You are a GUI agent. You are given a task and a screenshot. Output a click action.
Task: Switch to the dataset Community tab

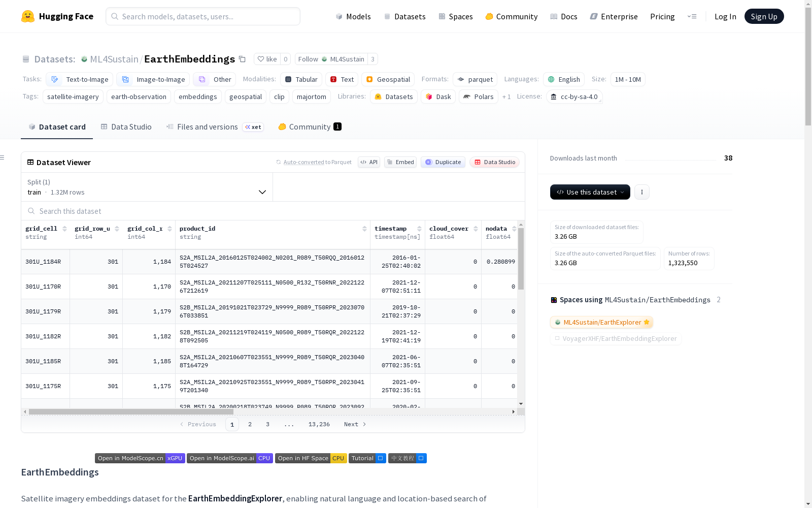click(310, 127)
